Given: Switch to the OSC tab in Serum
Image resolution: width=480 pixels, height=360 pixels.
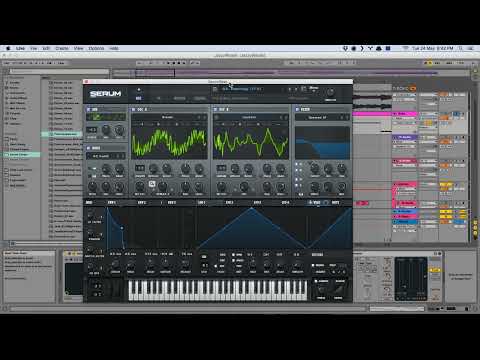Looking at the screenshot, I should click(139, 98).
